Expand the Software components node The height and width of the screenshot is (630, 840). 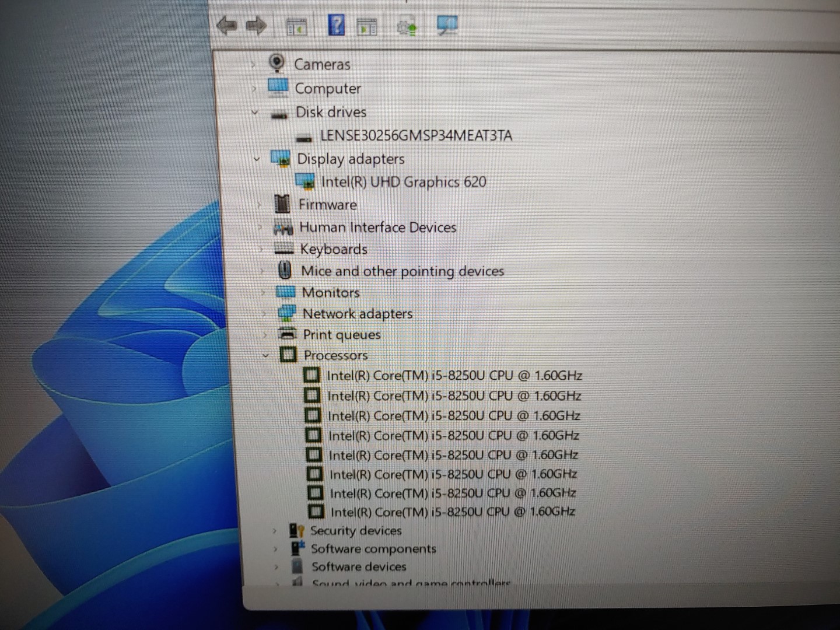click(x=275, y=549)
